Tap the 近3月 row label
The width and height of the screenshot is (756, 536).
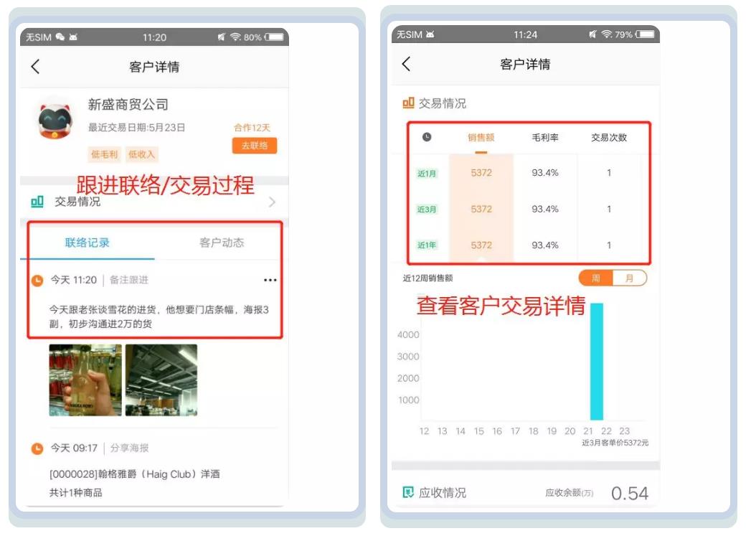(x=427, y=210)
